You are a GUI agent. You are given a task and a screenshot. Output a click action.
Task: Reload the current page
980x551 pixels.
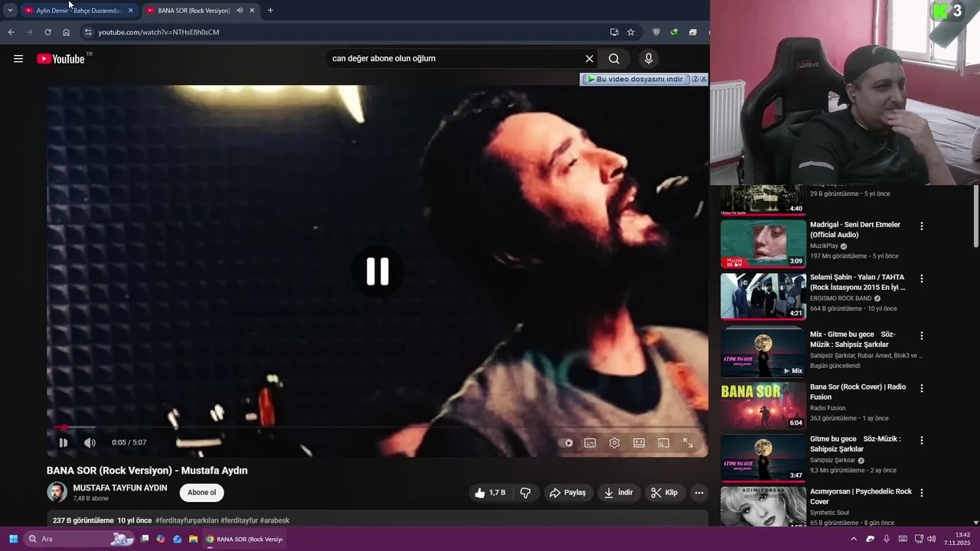[47, 32]
